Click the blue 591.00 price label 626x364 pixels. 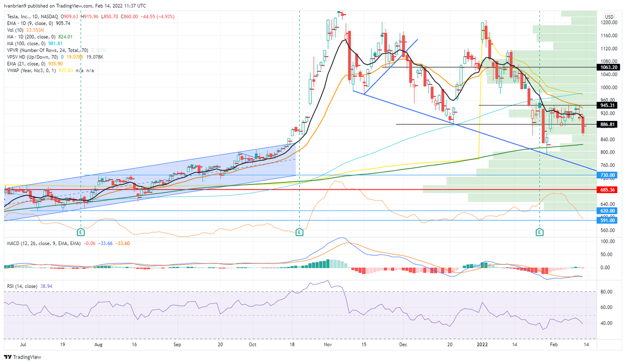607,220
